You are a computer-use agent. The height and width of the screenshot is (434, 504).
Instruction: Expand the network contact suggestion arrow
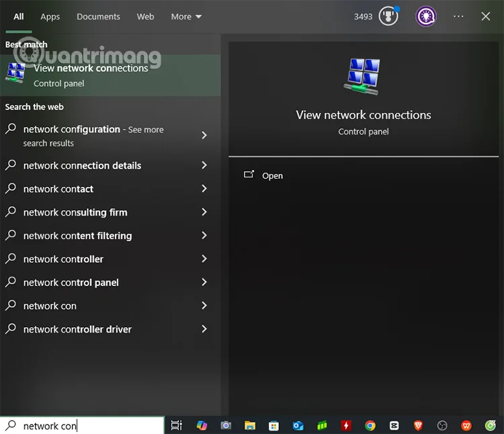(x=204, y=189)
